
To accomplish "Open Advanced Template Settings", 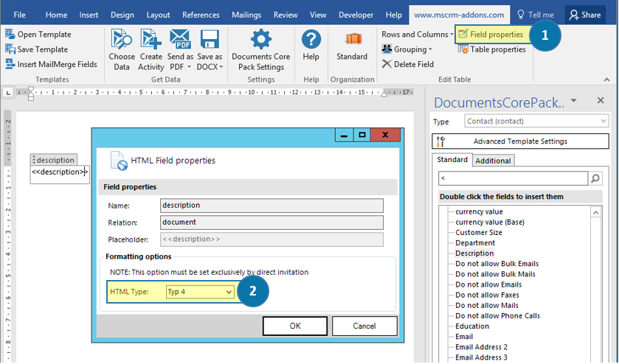I will (x=520, y=141).
